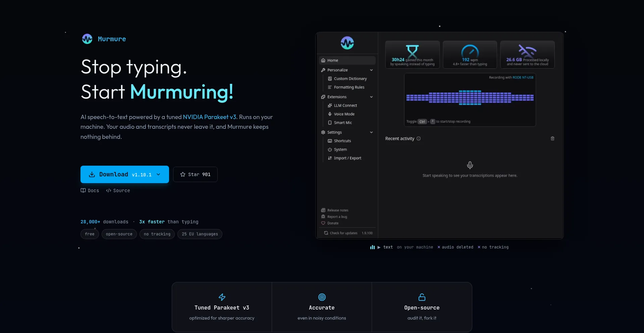644x333 pixels.
Task: Click the Accurate target icon card
Action: (322, 307)
